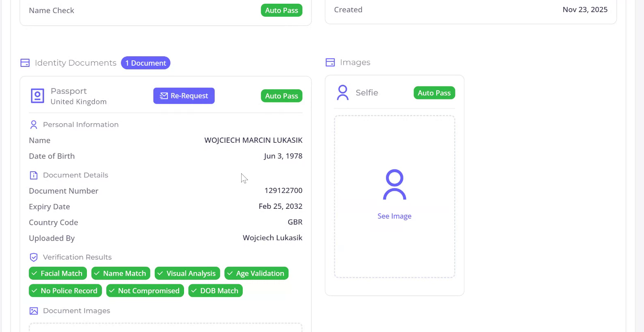Click the large selfie placeholder avatar
Screen dimensions: 644x332
394,185
